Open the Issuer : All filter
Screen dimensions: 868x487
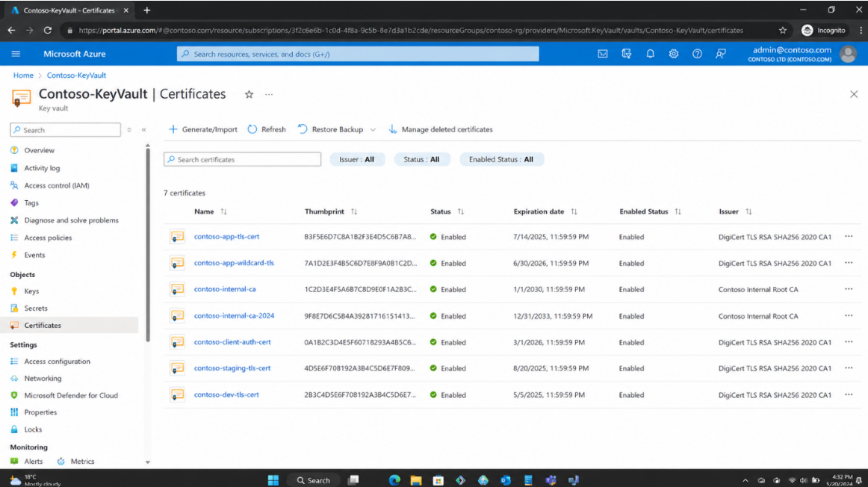click(357, 159)
